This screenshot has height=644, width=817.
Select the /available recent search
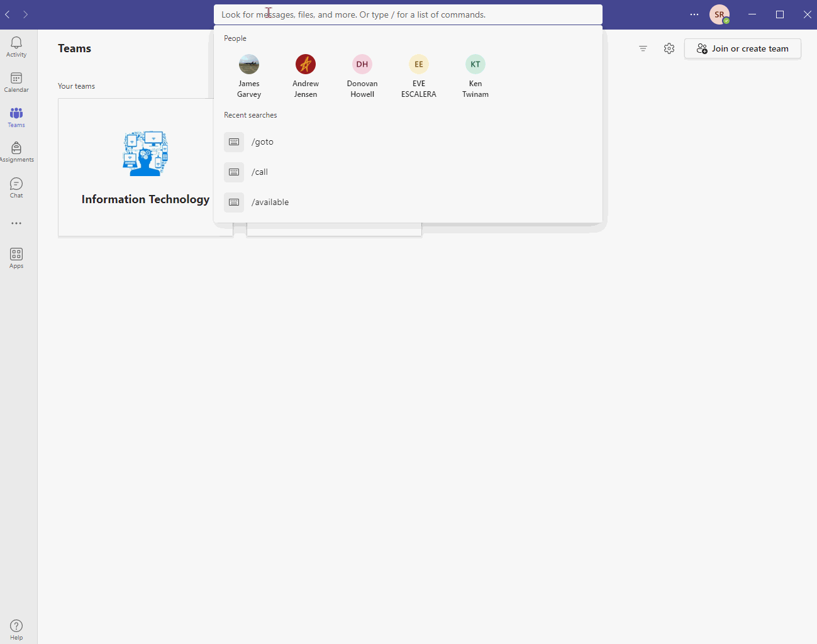[408, 203]
